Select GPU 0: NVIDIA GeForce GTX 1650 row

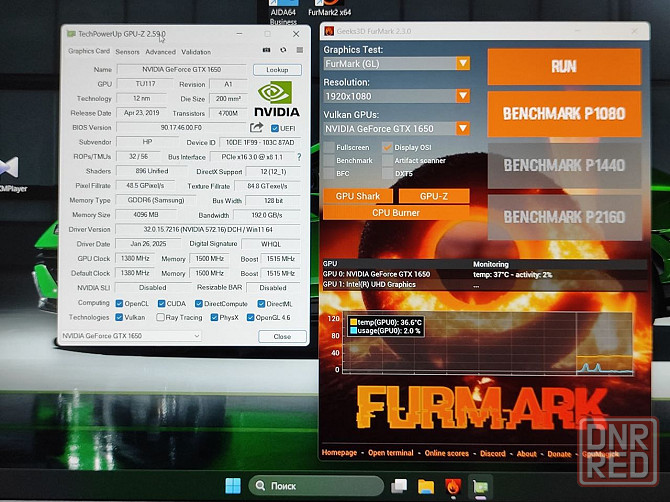pyautogui.click(x=484, y=274)
